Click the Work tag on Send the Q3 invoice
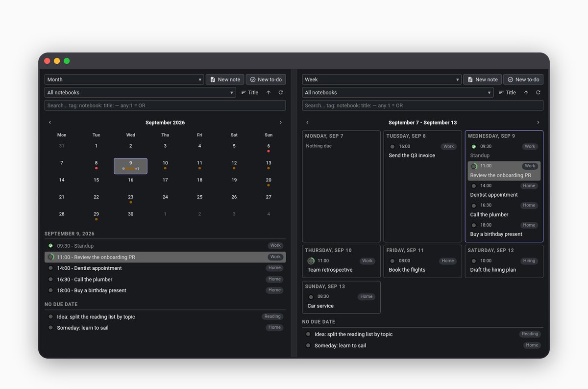 pyautogui.click(x=448, y=146)
